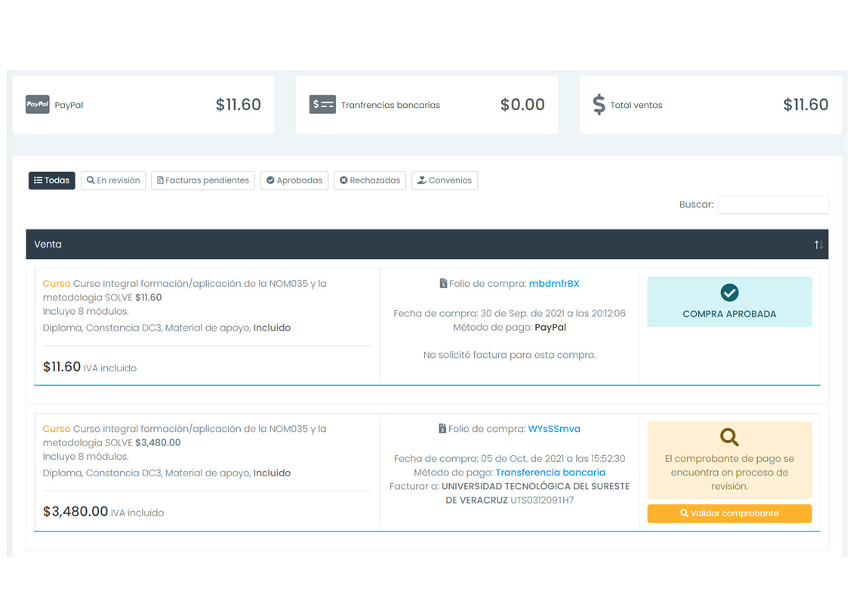Open purchase folio WYsSSmva link
Viewport: 856px width, 616px height.
[x=554, y=429]
